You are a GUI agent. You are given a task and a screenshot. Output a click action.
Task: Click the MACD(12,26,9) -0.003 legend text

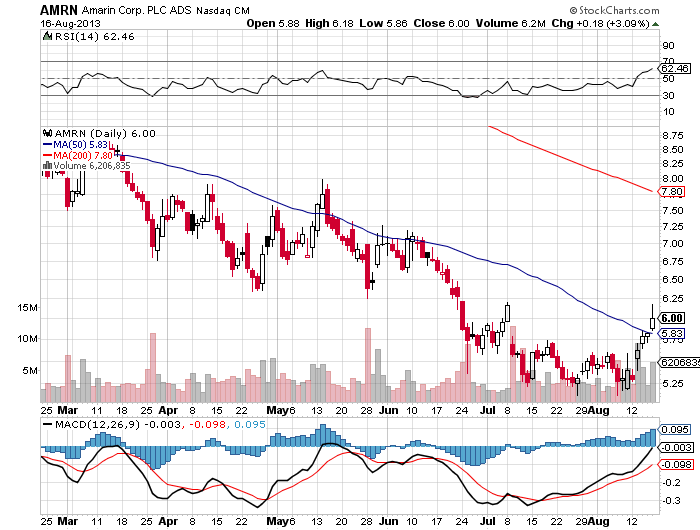118,424
